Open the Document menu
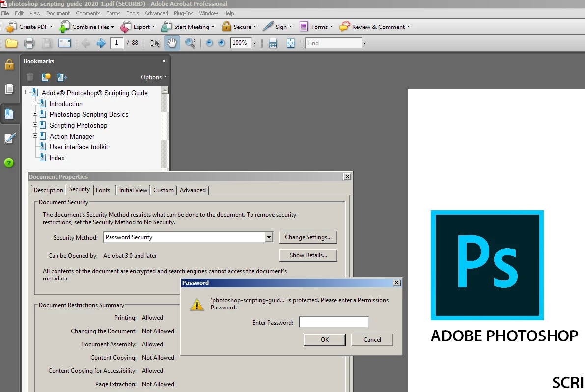 tap(58, 13)
